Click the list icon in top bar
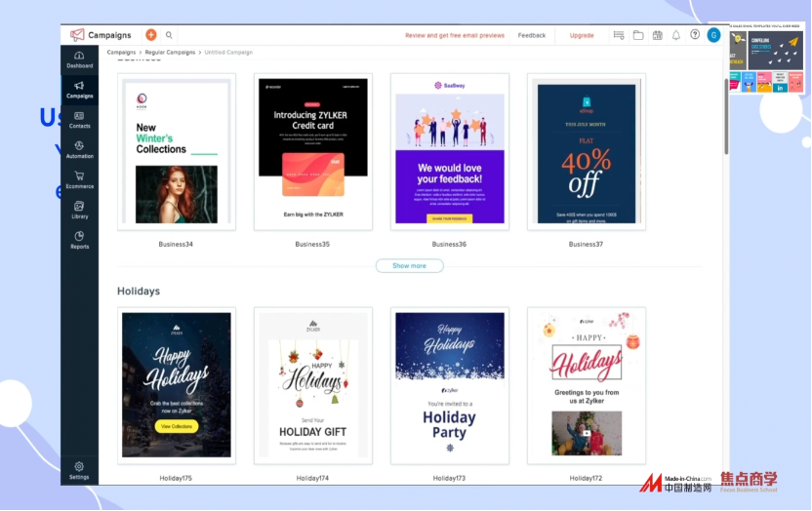This screenshot has height=511, width=812. (x=619, y=35)
